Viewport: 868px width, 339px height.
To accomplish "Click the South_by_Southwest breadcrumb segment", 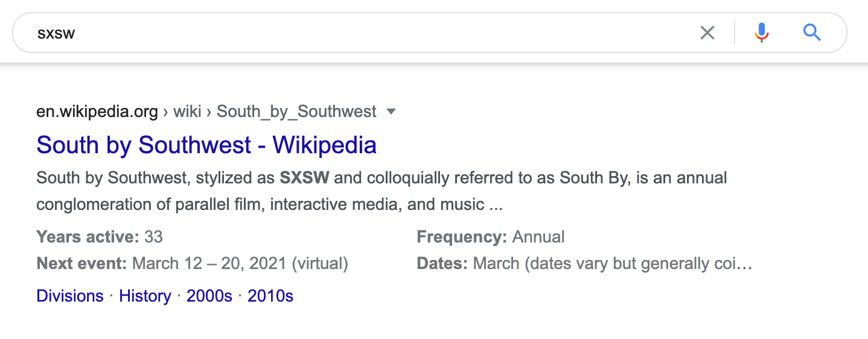I will click(x=296, y=112).
